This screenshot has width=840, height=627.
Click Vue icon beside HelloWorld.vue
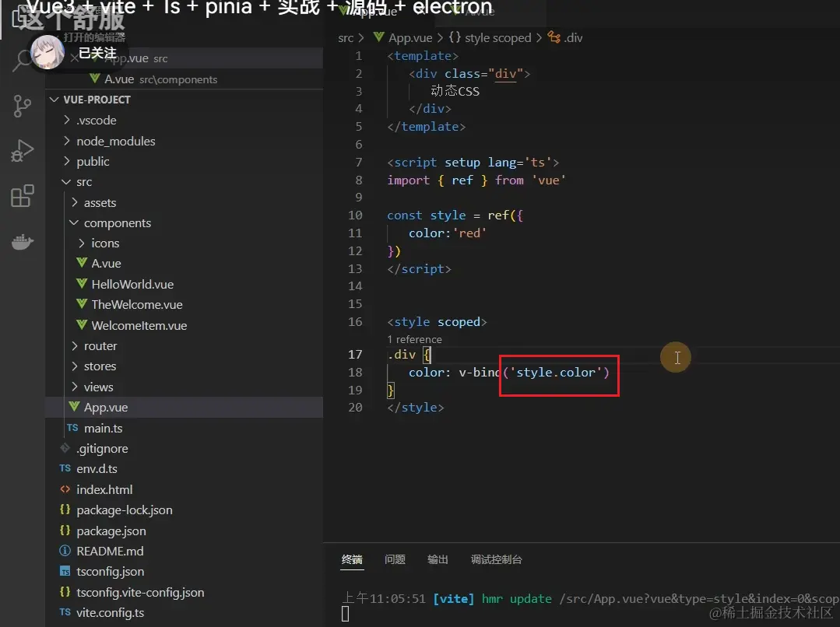pyautogui.click(x=82, y=283)
